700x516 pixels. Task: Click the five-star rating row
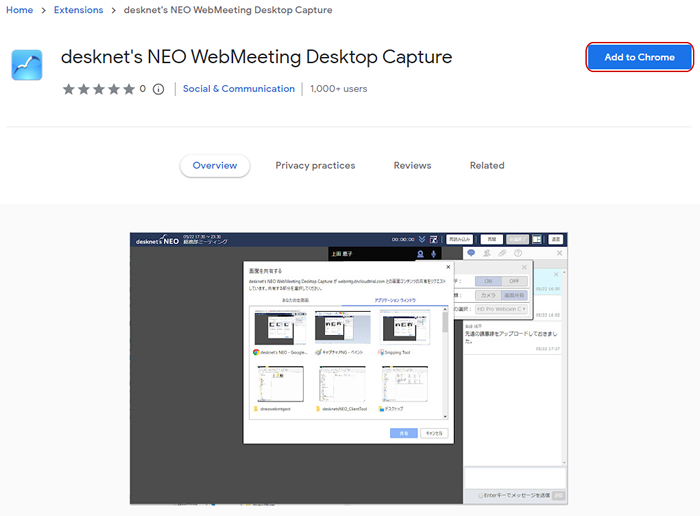pos(99,89)
